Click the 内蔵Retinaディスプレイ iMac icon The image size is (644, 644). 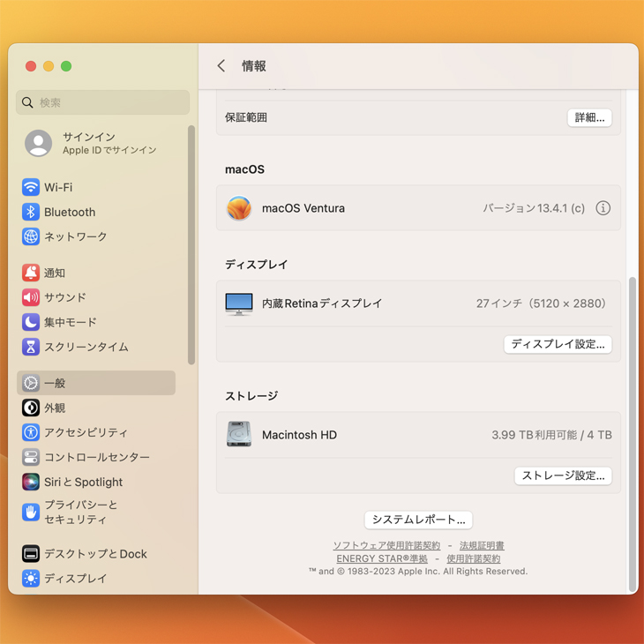(x=238, y=304)
